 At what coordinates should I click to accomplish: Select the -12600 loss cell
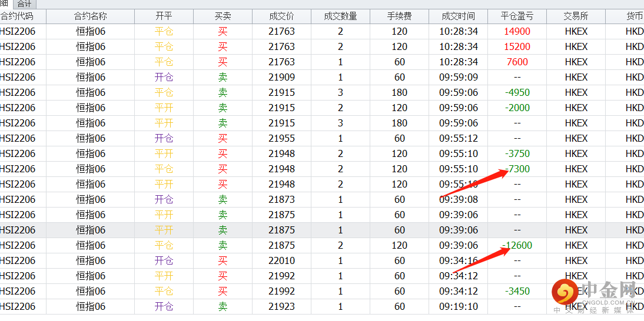tap(517, 246)
